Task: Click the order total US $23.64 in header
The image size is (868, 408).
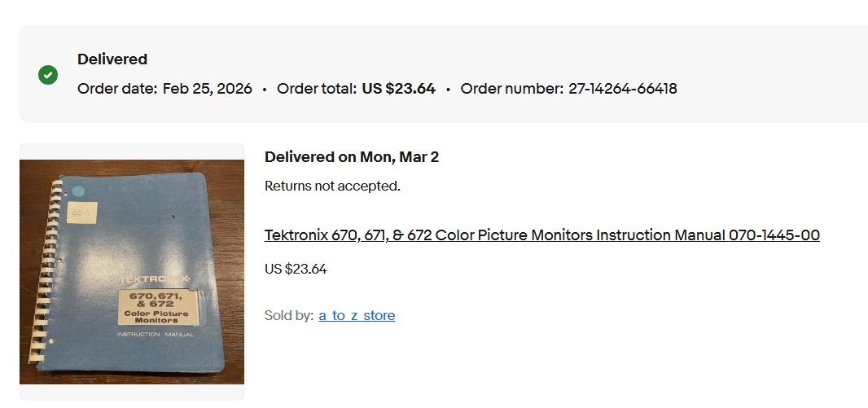Action: 399,89
